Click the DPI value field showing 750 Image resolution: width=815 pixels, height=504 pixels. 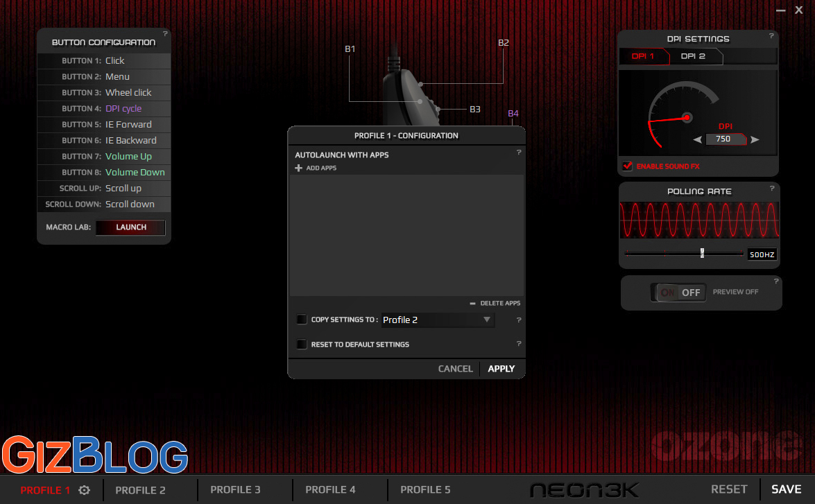click(x=726, y=139)
